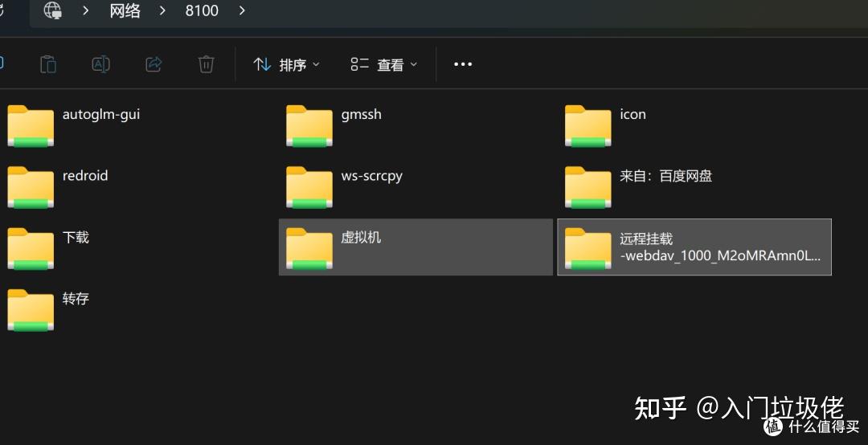Viewport: 868px width, 445px height.
Task: Click the Share toolbar icon
Action: click(x=154, y=64)
